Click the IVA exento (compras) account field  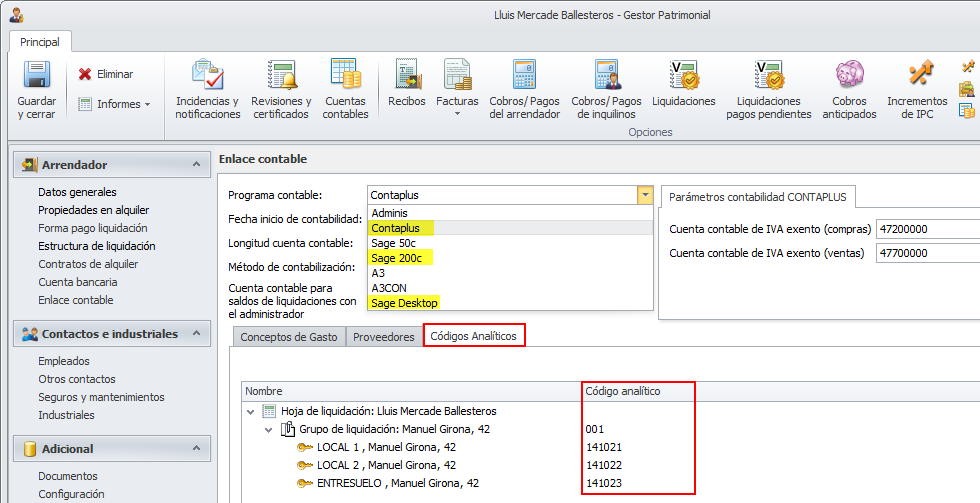(x=926, y=228)
